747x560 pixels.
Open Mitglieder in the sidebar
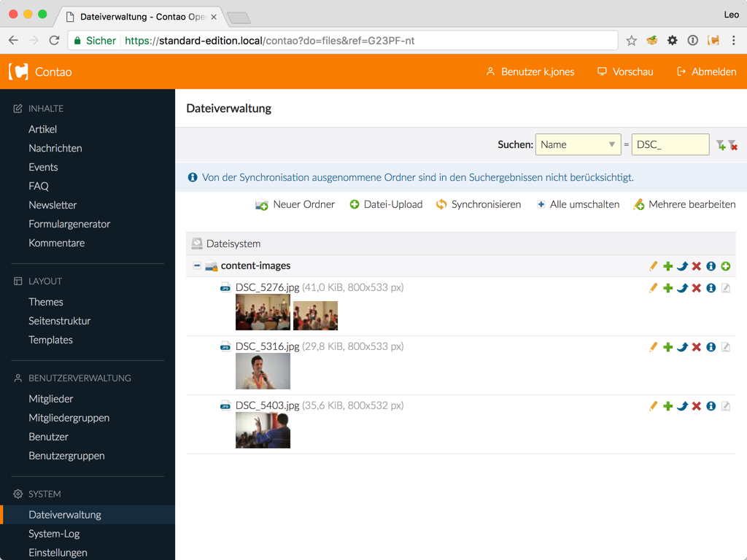click(51, 399)
